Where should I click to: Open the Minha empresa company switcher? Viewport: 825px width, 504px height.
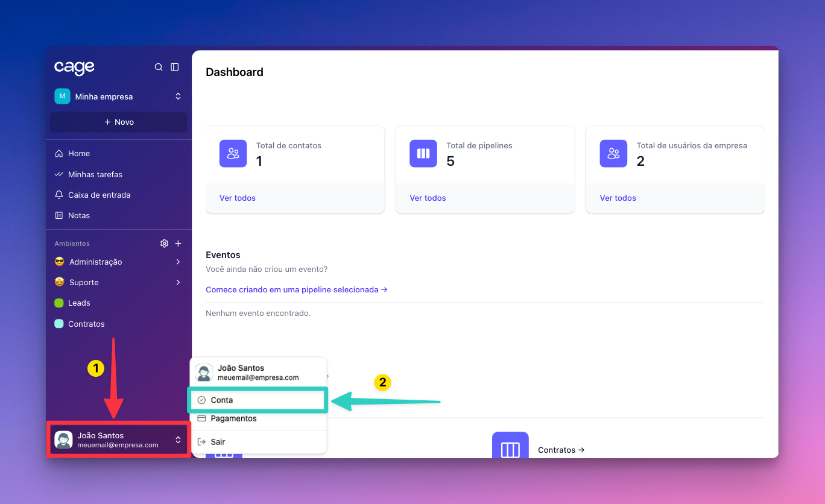click(118, 96)
